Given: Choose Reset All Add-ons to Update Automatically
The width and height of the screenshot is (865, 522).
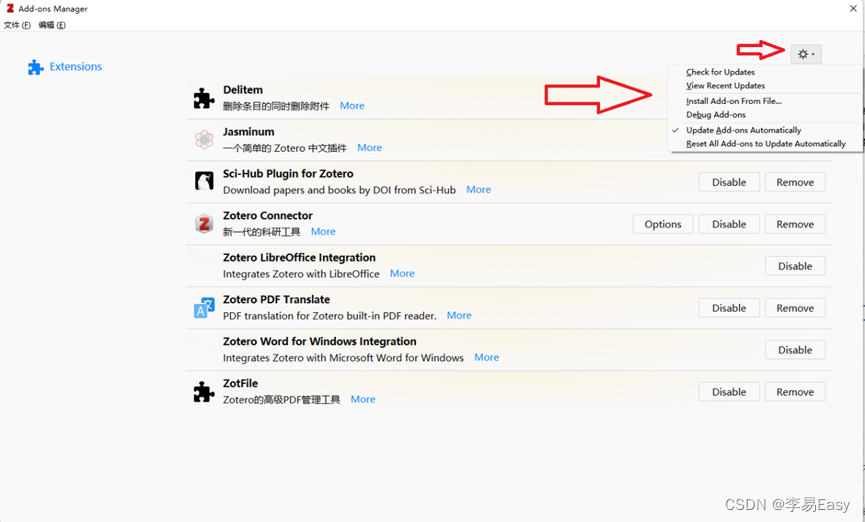Looking at the screenshot, I should (765, 144).
